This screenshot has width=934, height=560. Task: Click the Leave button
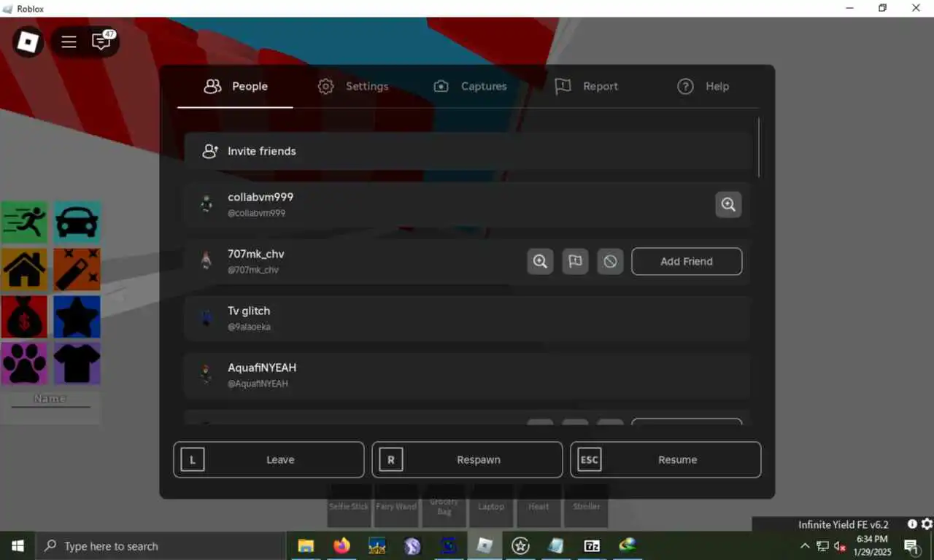click(269, 459)
